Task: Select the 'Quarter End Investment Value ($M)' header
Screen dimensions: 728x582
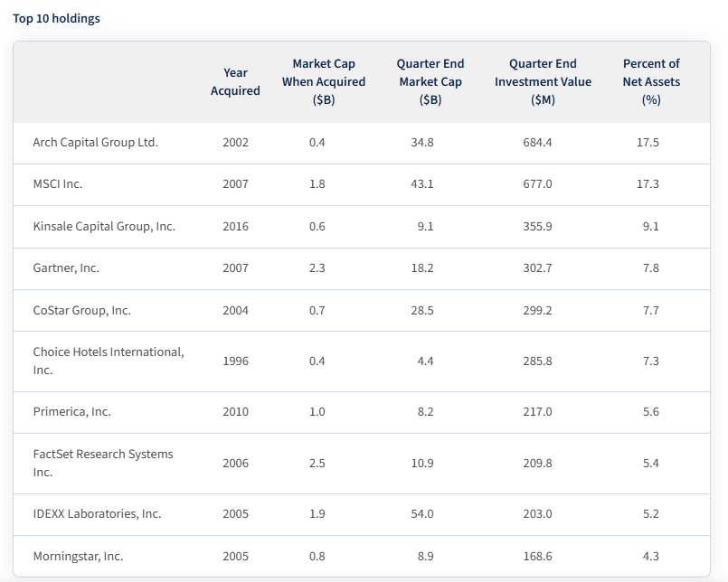Action: [543, 81]
